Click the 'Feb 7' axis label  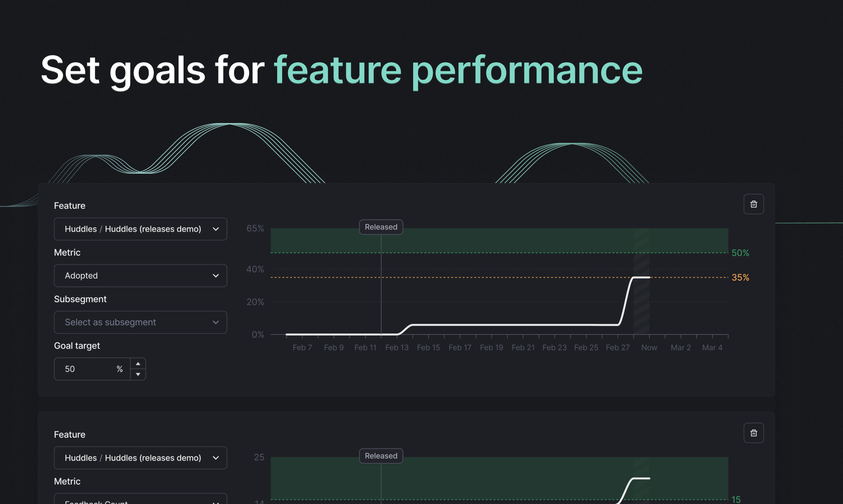pos(302,347)
